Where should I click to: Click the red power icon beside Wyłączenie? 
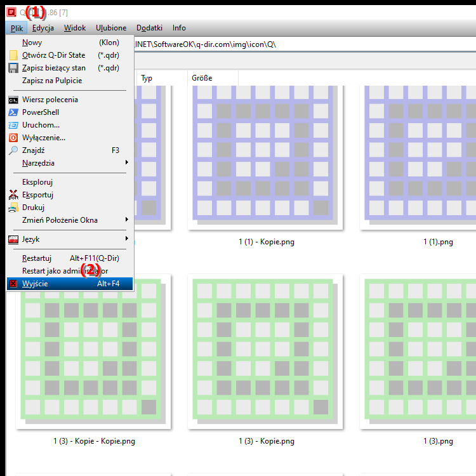[13, 138]
